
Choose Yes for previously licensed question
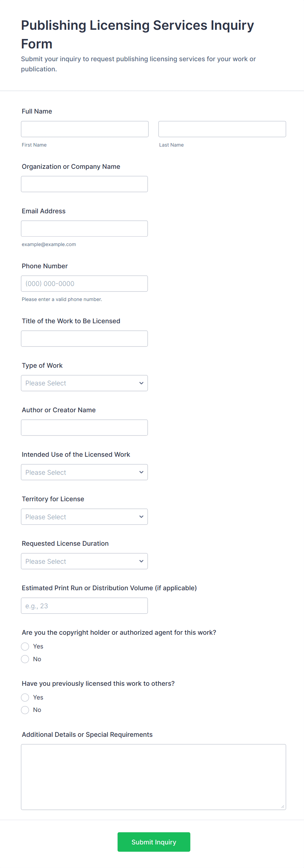(x=25, y=697)
